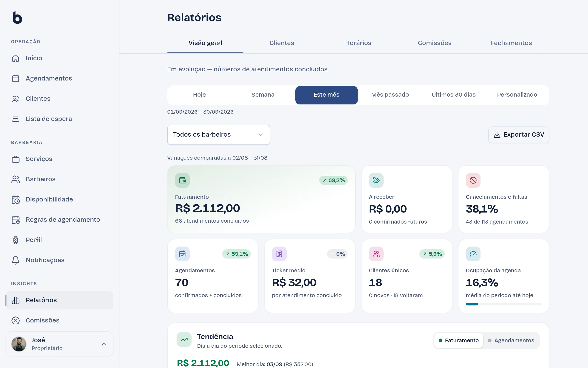Viewport: 588px width, 368px height.
Task: Click the Faturamento wallet icon
Action: pyautogui.click(x=182, y=180)
